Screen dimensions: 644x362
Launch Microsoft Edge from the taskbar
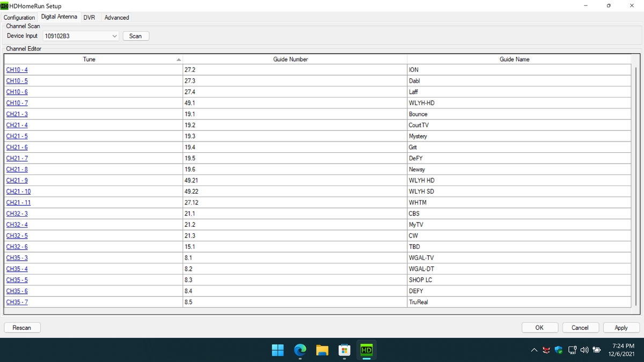tap(300, 350)
